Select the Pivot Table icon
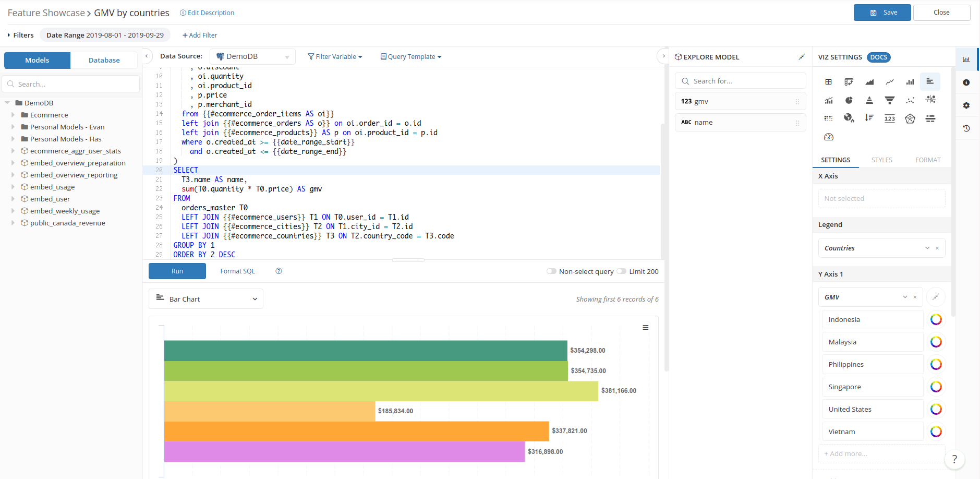This screenshot has height=479, width=980. pos(849,81)
